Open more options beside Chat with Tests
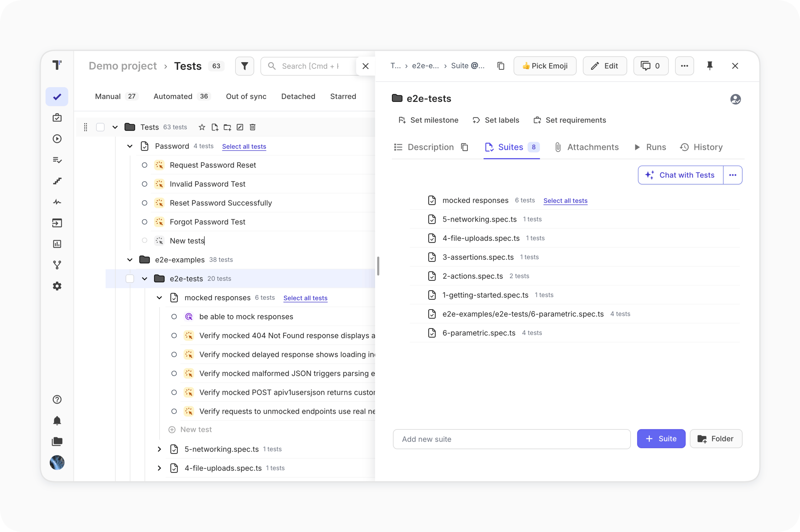Screen dimensions: 800x532 (x=733, y=175)
